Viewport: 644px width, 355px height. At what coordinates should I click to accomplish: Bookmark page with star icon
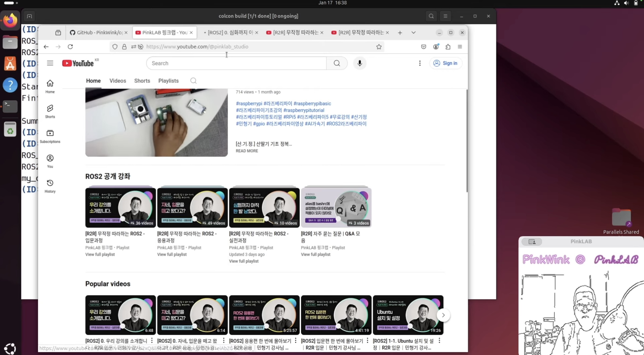point(379,47)
